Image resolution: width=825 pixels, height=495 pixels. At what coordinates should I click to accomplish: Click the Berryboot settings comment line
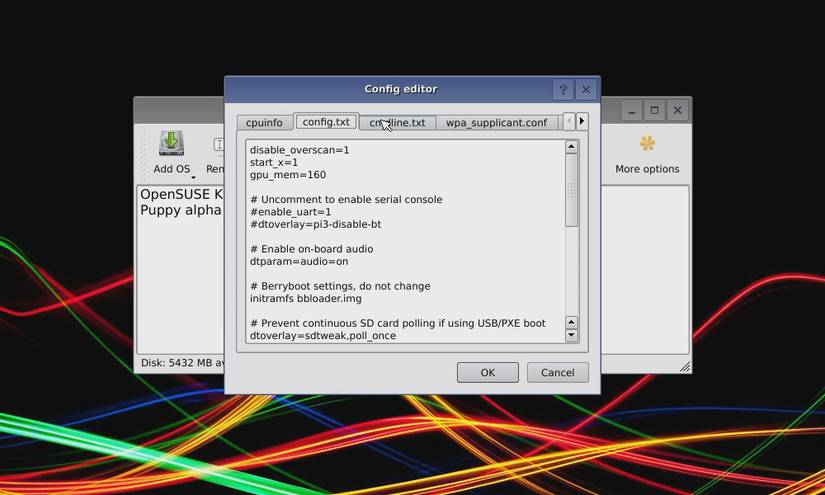[x=340, y=286]
